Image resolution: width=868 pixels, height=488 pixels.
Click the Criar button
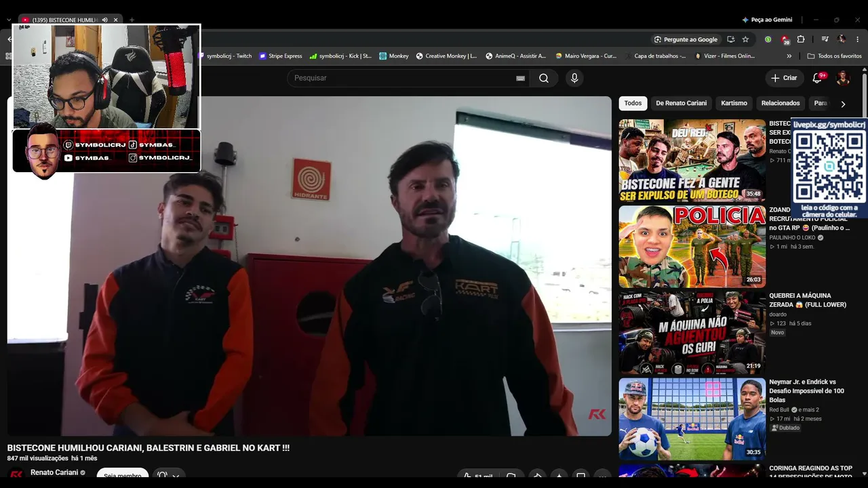click(784, 78)
